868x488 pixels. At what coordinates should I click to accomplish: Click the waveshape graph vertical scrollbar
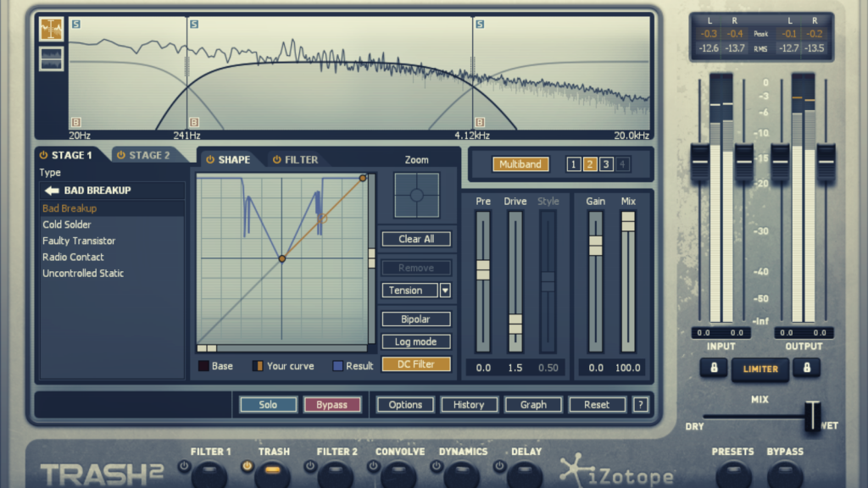click(x=371, y=259)
